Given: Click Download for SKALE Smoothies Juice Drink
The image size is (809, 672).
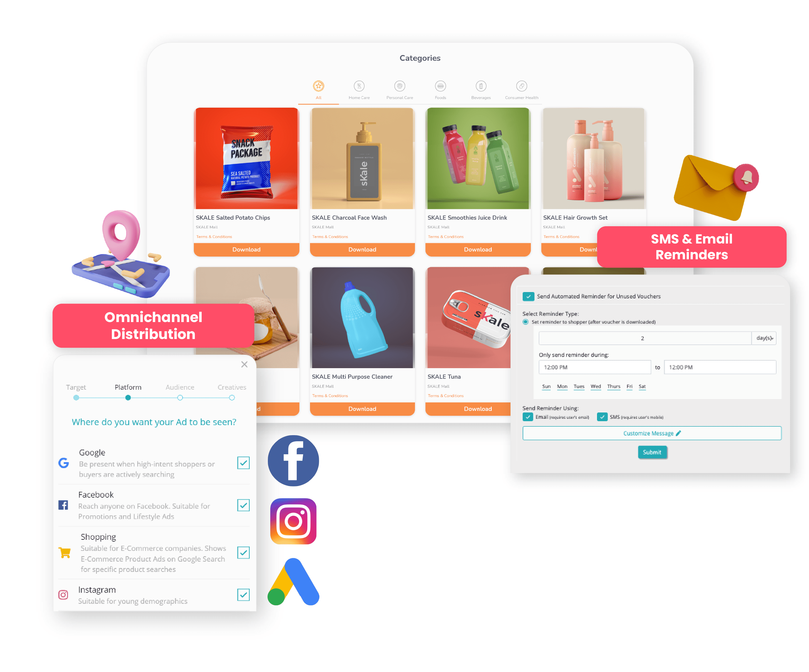Looking at the screenshot, I should tap(477, 249).
